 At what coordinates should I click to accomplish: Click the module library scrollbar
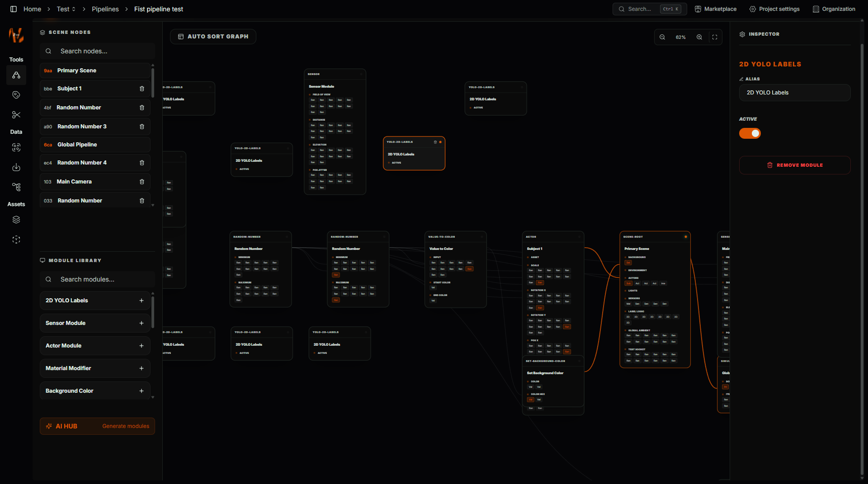pos(153,312)
